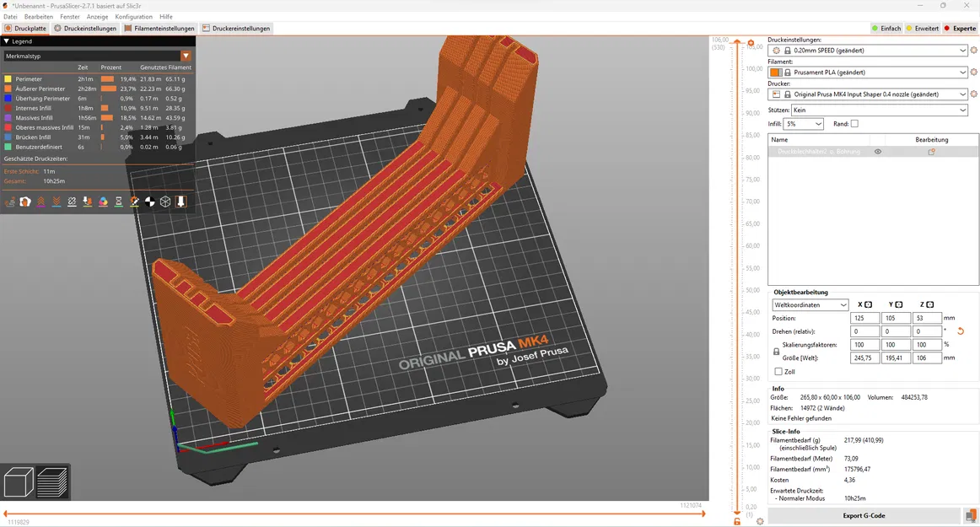Click the layer view thumbnail in bottom-left corner
This screenshot has height=527, width=980.
click(52, 481)
